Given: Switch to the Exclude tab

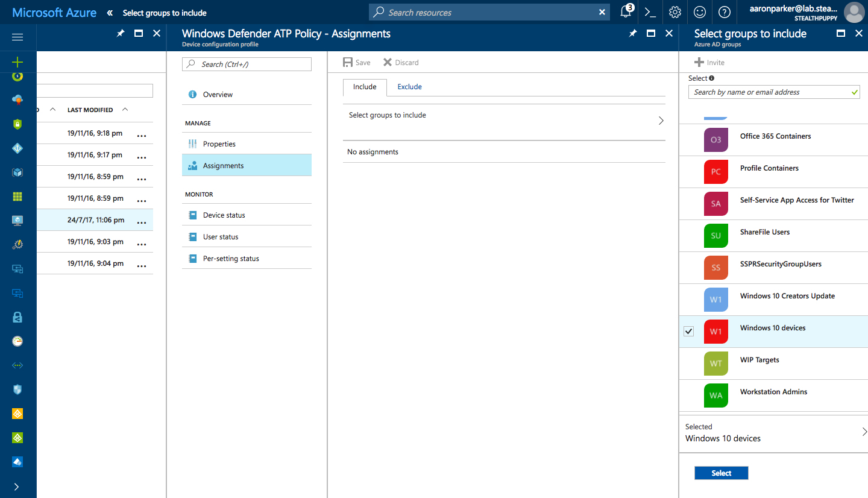Looking at the screenshot, I should click(x=409, y=87).
